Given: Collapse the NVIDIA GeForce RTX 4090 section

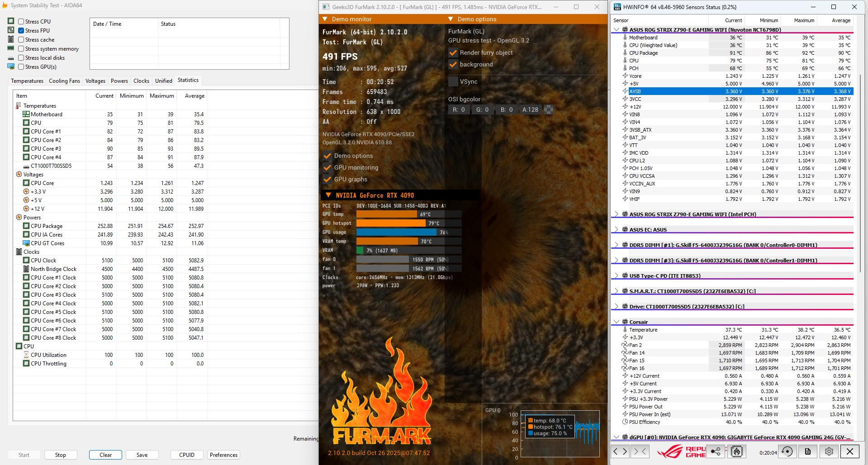Looking at the screenshot, I should 328,195.
